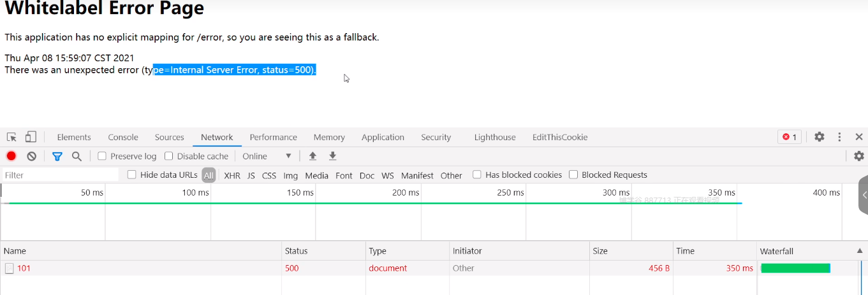This screenshot has width=868, height=295.
Task: Toggle the network filter funnel icon
Action: (x=57, y=156)
